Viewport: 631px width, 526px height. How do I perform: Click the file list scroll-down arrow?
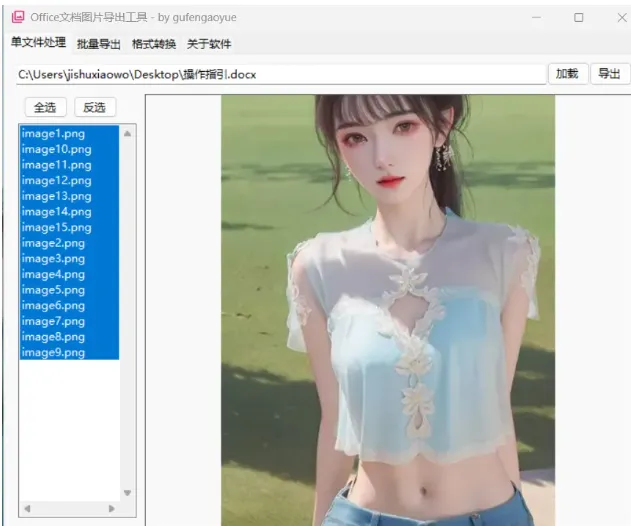(128, 493)
